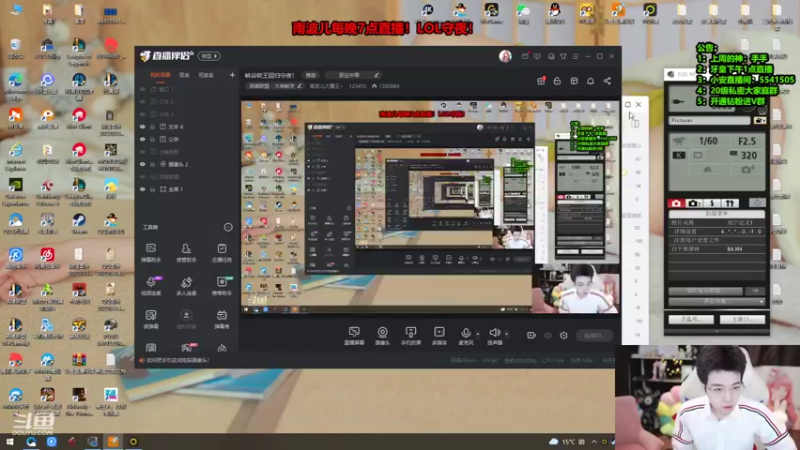Open the Steam desktop icon
800x450 pixels.
[79, 223]
